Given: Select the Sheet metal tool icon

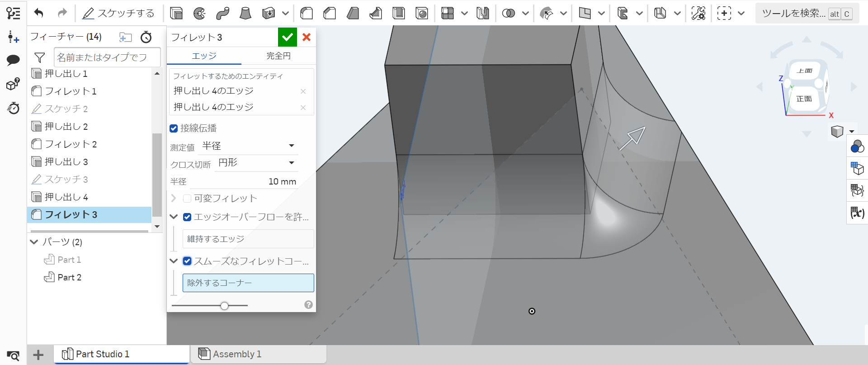Looking at the screenshot, I should tap(660, 14).
